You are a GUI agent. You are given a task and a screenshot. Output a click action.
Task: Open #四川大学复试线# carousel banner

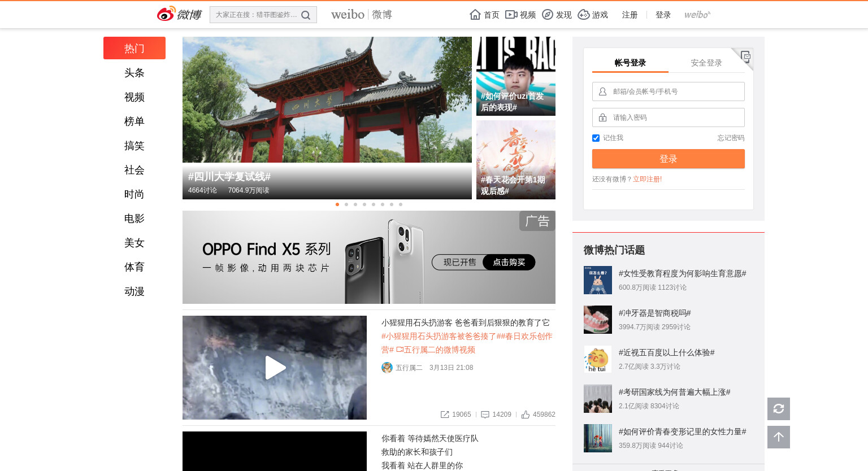coord(327,118)
